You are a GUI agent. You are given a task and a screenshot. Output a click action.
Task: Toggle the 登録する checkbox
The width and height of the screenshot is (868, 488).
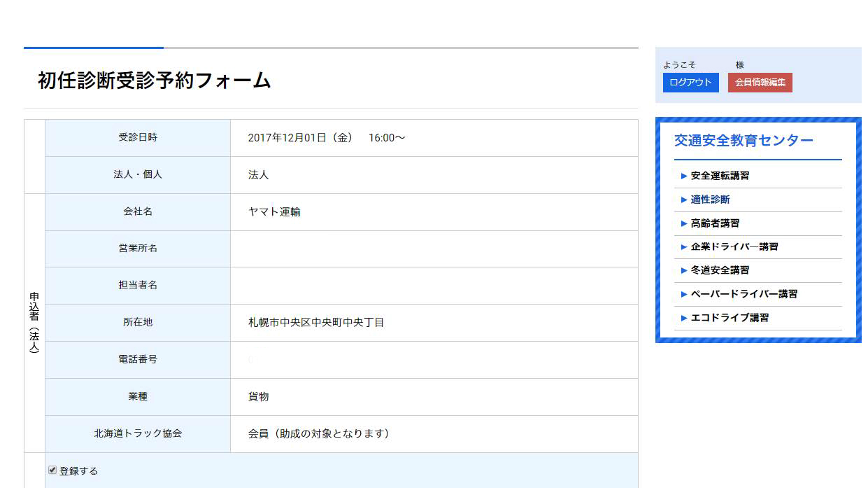click(x=52, y=470)
